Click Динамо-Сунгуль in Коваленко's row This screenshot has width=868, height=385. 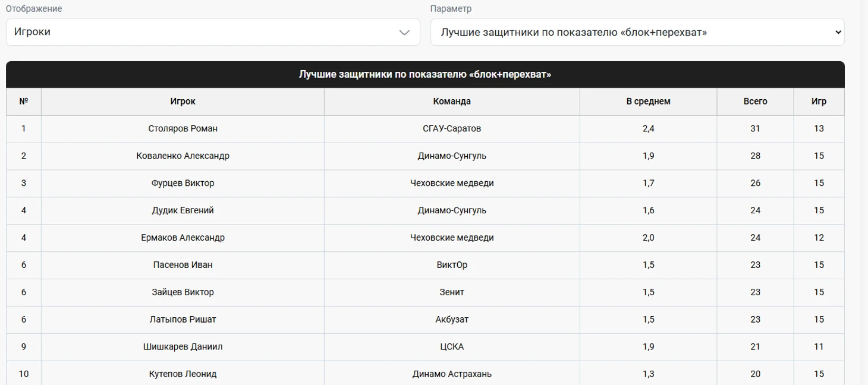(452, 156)
